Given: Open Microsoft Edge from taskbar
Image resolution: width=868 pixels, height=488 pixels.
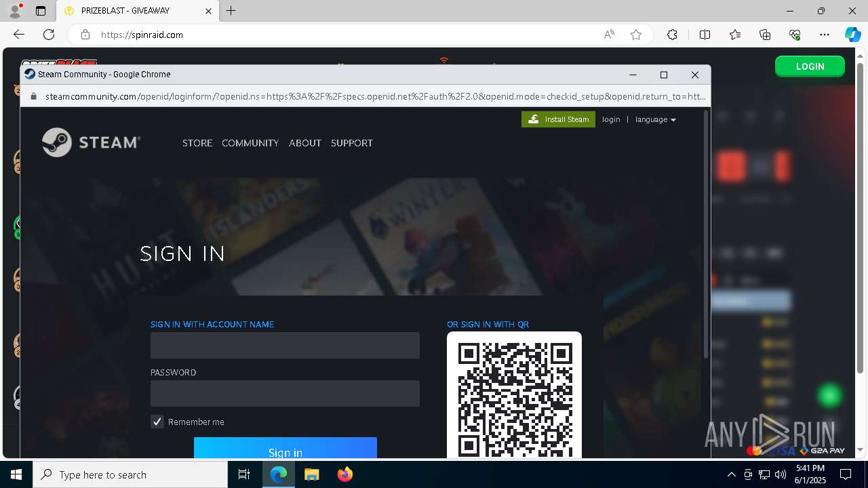Looking at the screenshot, I should tap(279, 474).
